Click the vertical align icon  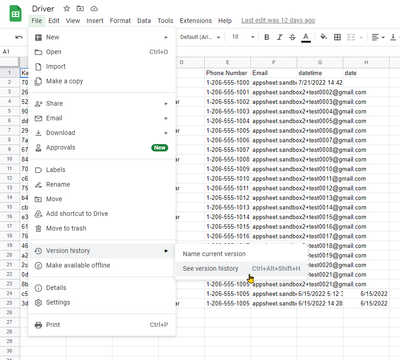pyautogui.click(x=393, y=37)
